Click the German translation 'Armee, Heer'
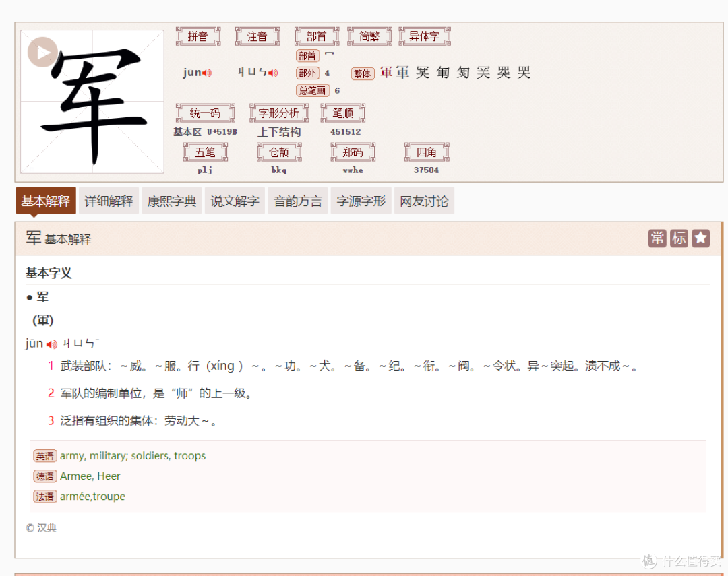Viewport: 728px width, 576px height. (x=90, y=476)
